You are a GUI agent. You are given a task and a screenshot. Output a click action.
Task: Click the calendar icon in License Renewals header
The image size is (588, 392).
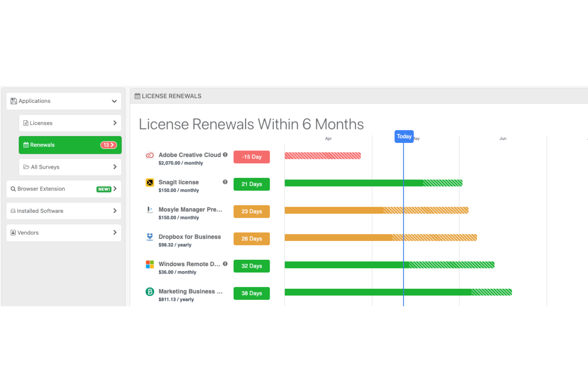pyautogui.click(x=137, y=96)
